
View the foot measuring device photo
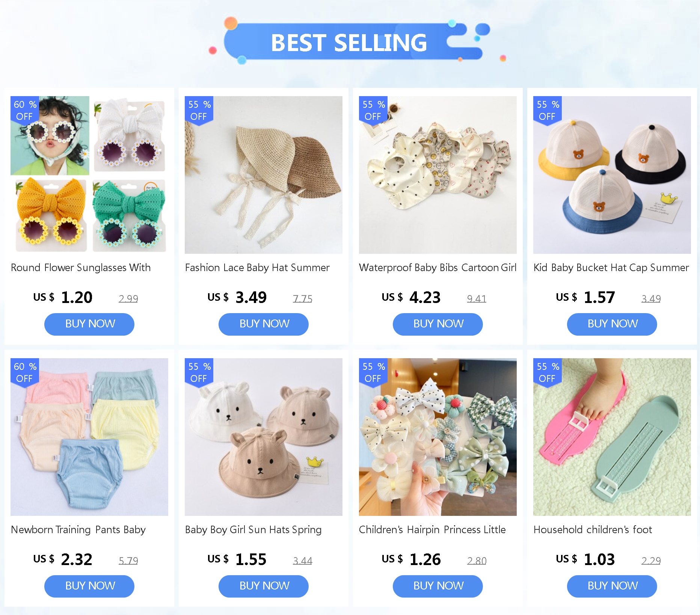coord(612,437)
